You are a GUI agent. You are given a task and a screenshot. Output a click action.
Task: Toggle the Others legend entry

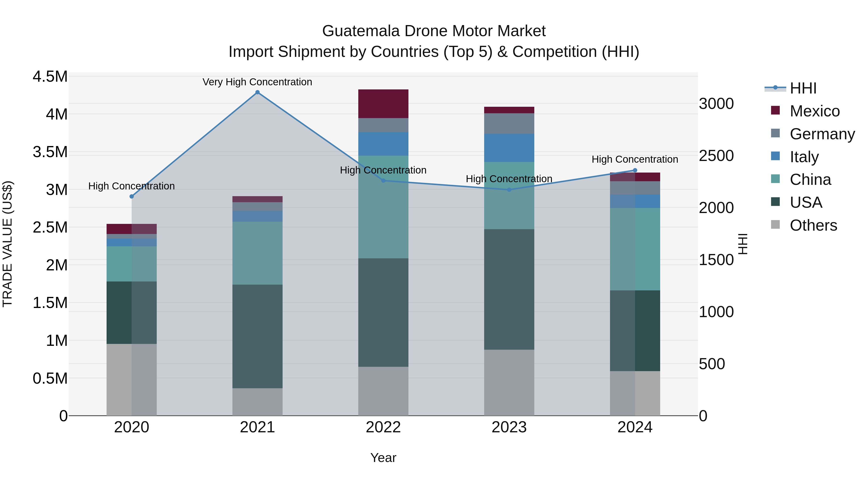point(804,225)
